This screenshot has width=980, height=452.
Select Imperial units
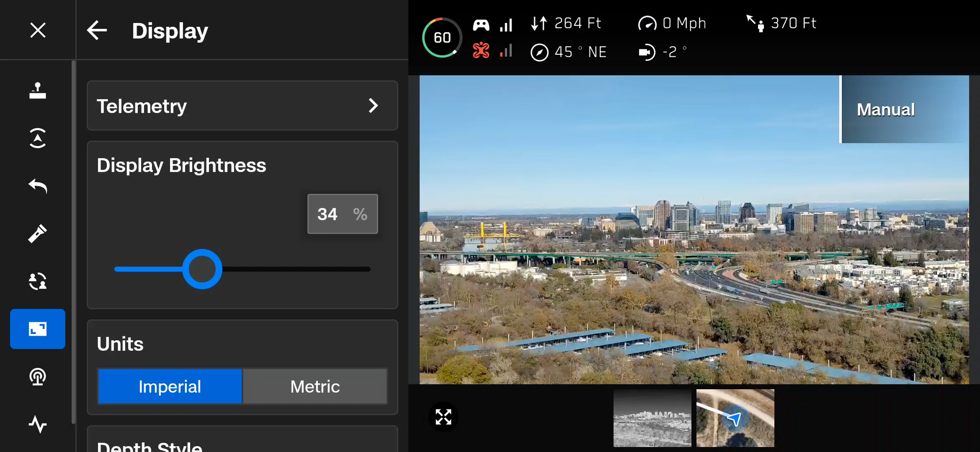(170, 386)
